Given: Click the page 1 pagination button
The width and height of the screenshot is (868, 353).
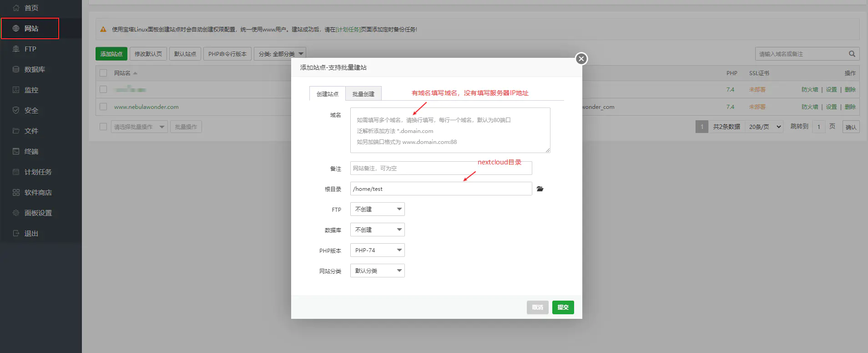Looking at the screenshot, I should pyautogui.click(x=702, y=127).
